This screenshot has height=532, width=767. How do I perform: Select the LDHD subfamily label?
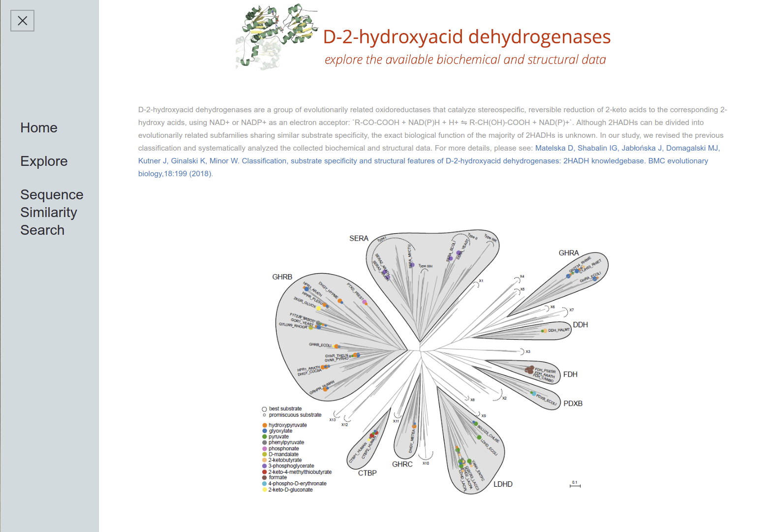click(503, 484)
